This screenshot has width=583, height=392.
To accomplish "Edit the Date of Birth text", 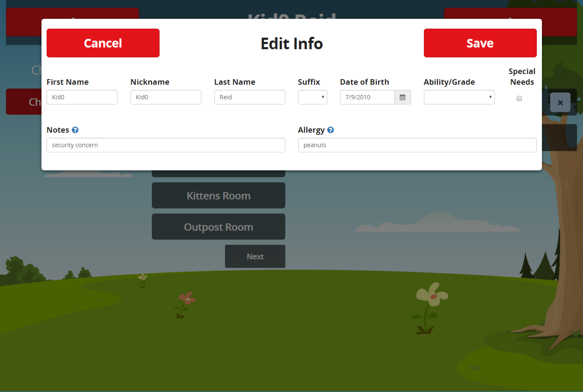I will coord(367,97).
